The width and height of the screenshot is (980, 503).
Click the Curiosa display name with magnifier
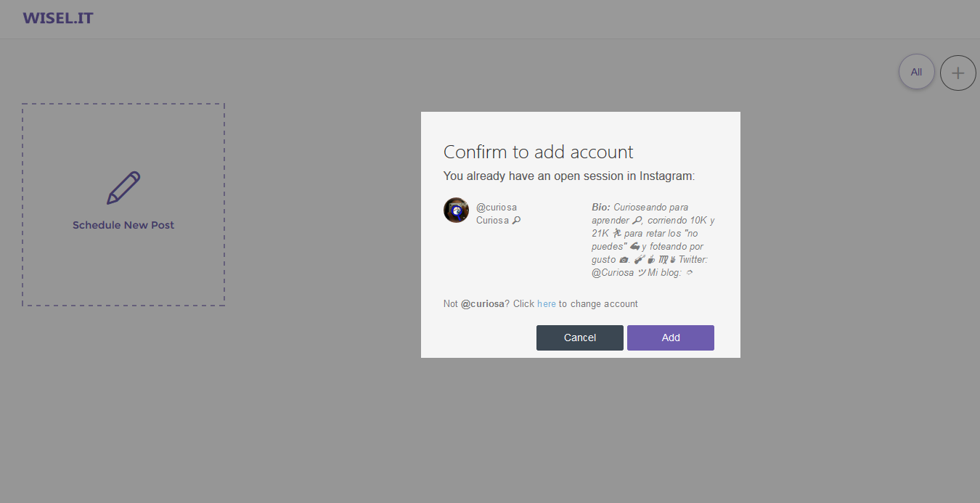(499, 220)
